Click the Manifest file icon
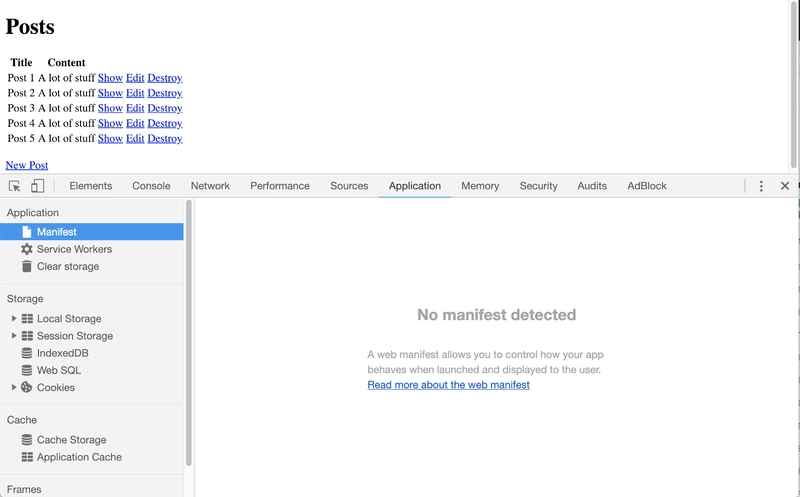800x497 pixels. pyautogui.click(x=27, y=232)
